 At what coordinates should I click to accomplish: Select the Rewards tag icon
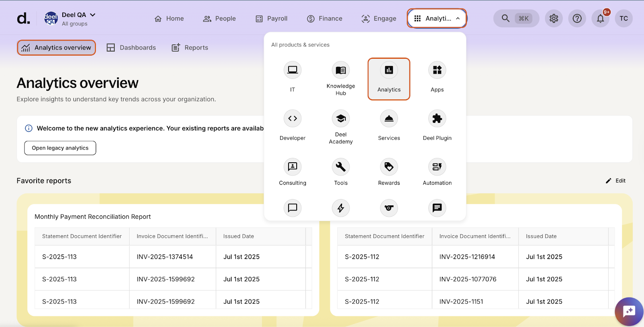389,167
